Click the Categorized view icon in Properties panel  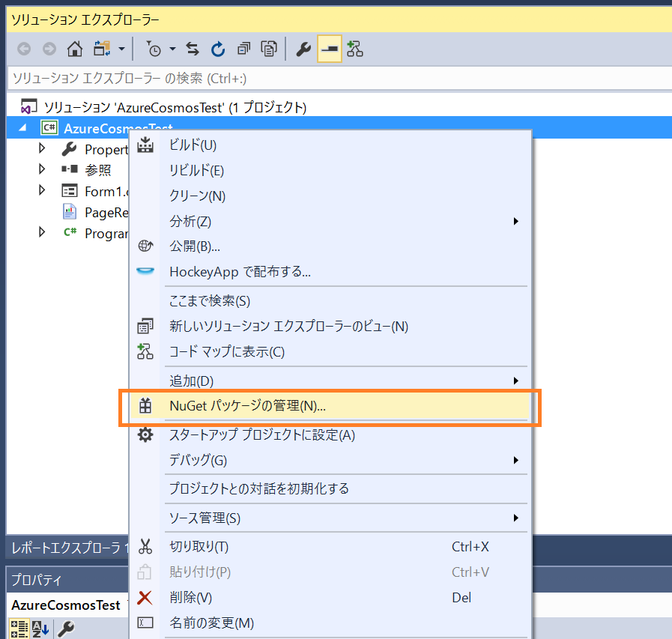[x=19, y=629]
